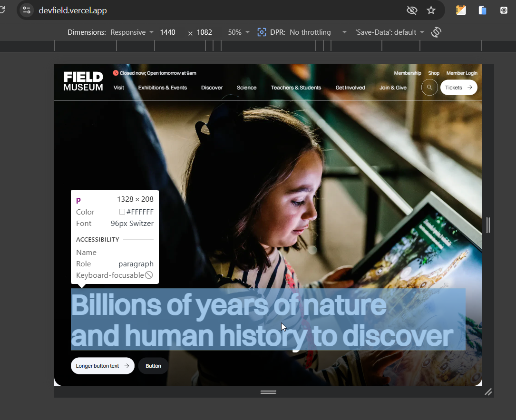
Task: Bookmark this page with the star icon
Action: pyautogui.click(x=431, y=10)
